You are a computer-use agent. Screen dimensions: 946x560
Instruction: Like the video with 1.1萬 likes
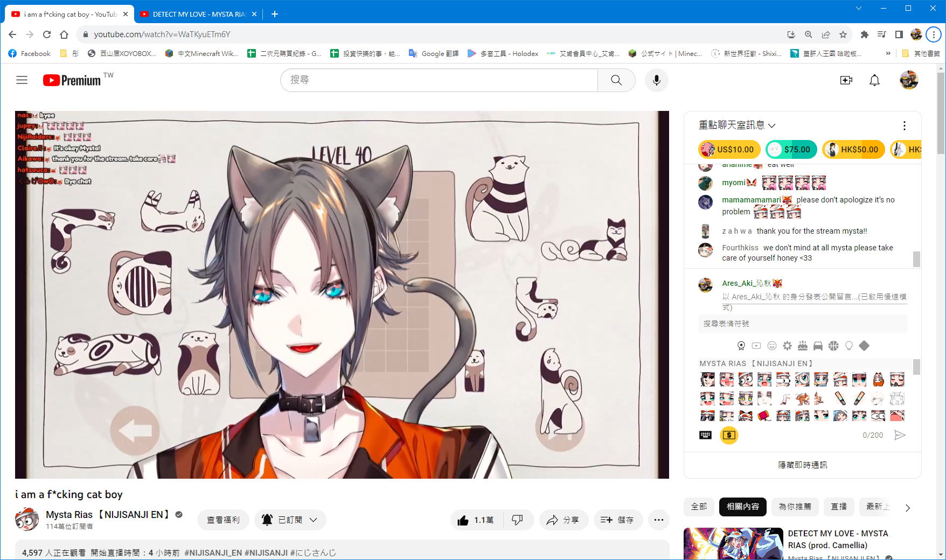click(x=476, y=520)
